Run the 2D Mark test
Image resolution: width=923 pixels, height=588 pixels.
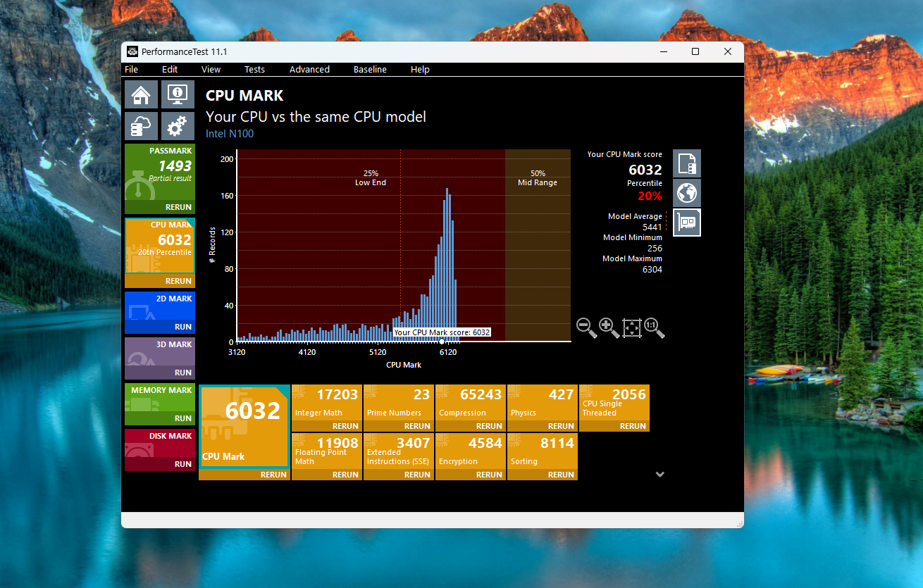click(x=183, y=327)
